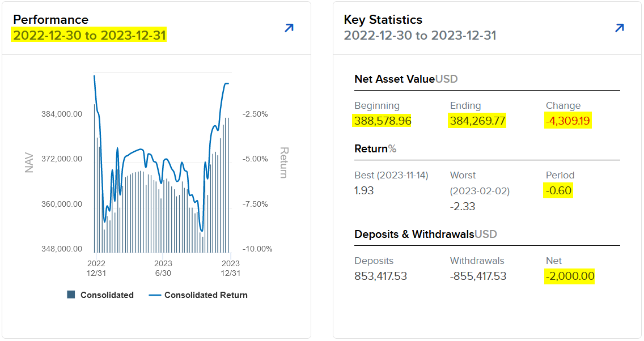Image resolution: width=644 pixels, height=341 pixels.
Task: Click the Best return value 1.93
Action: pos(364,190)
